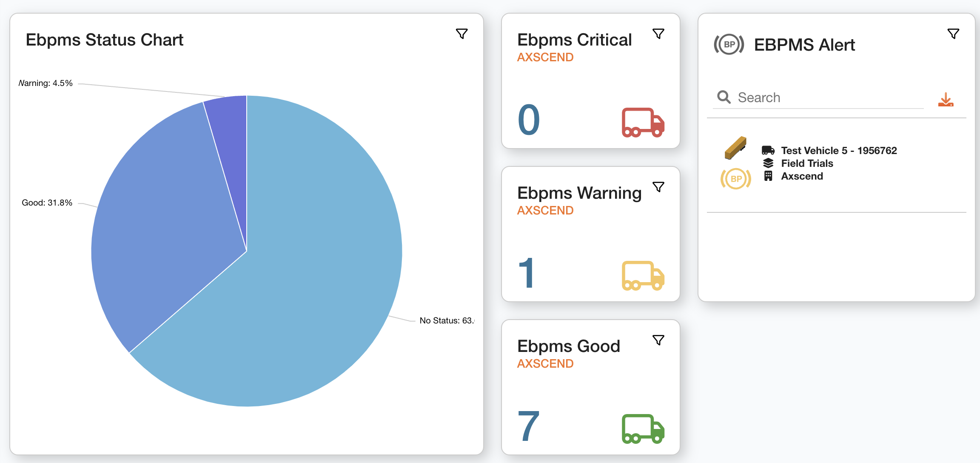Click the orange download icon in EBPMS Alert
The image size is (980, 463).
[945, 100]
